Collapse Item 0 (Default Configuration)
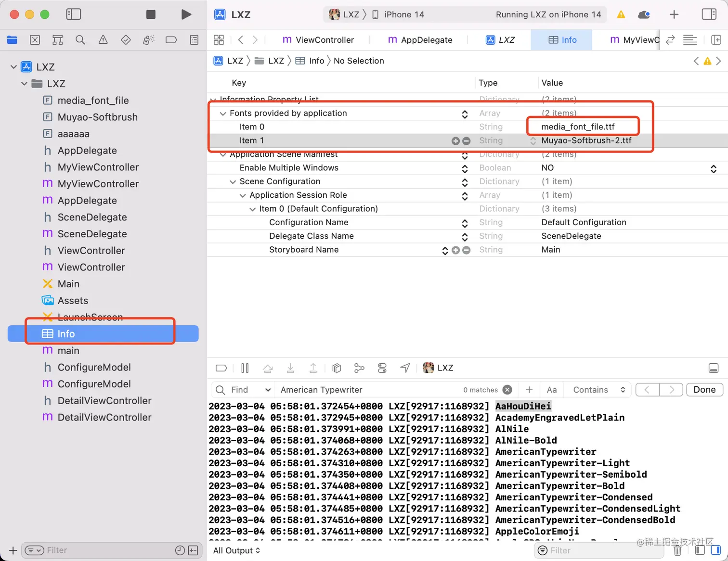 [x=252, y=209]
